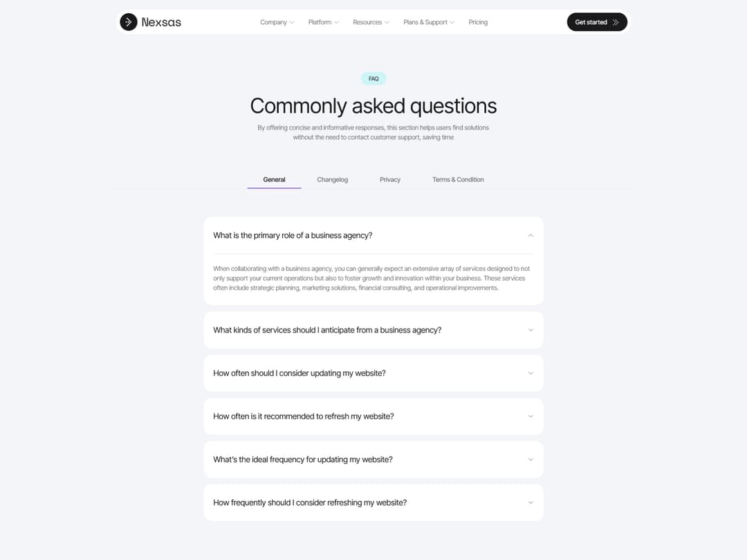This screenshot has height=560, width=747.
Task: Click the up chevron on the first FAQ question
Action: (531, 235)
